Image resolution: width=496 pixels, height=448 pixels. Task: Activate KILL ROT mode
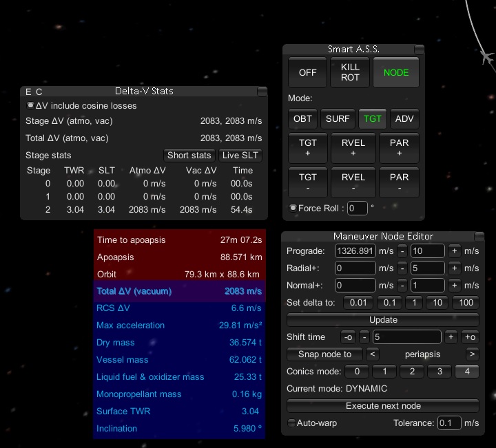coord(350,72)
